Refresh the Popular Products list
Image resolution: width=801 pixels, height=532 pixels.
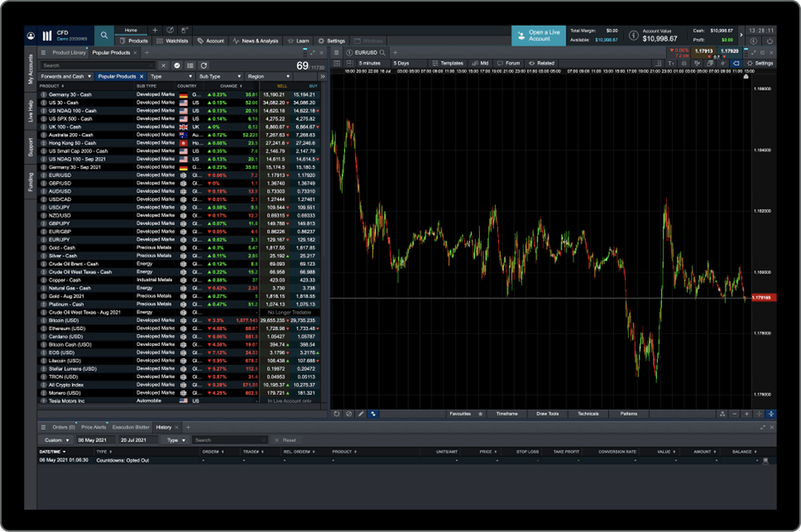point(204,65)
